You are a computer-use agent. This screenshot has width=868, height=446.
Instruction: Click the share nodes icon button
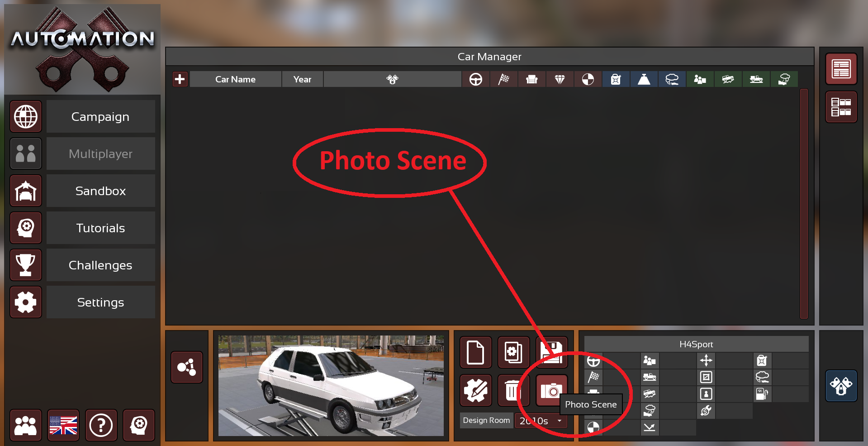click(187, 367)
